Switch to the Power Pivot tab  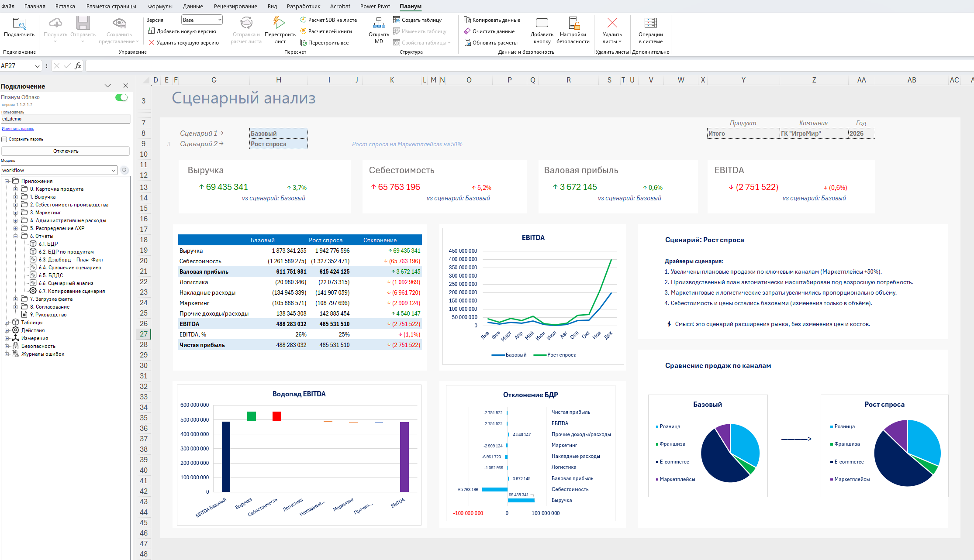(x=375, y=6)
